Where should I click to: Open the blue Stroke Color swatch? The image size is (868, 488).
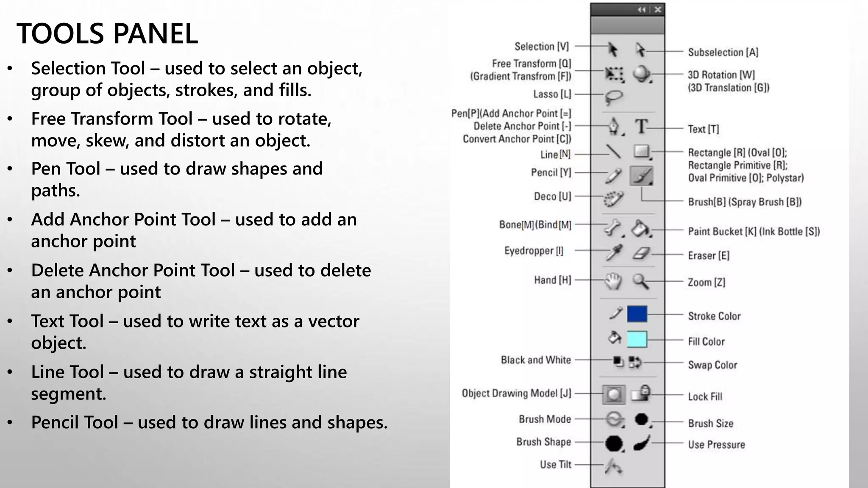(x=637, y=314)
